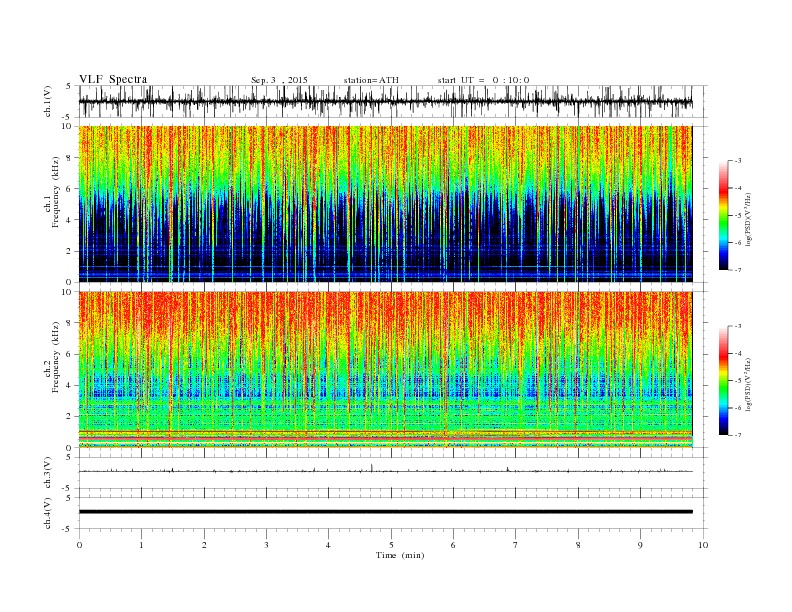Screen dimensions: 792x612
Task: Click the "-3" value on the ch.1 colorbar
Action: click(737, 161)
